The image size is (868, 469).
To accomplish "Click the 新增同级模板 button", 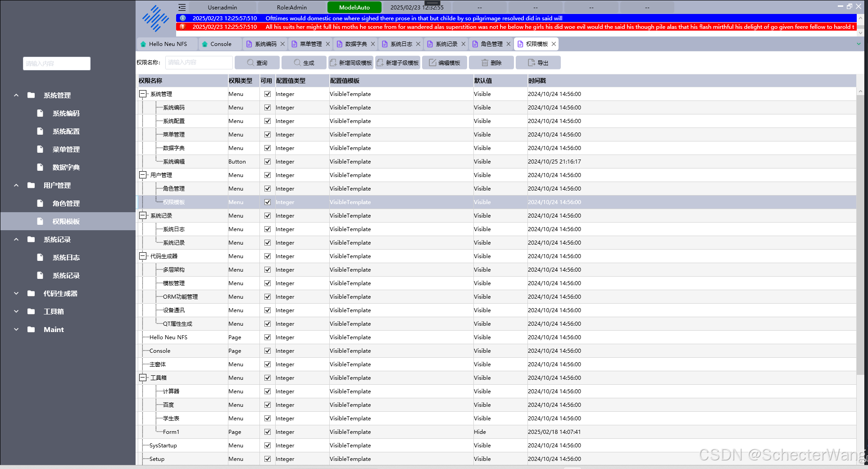I will 350,63.
